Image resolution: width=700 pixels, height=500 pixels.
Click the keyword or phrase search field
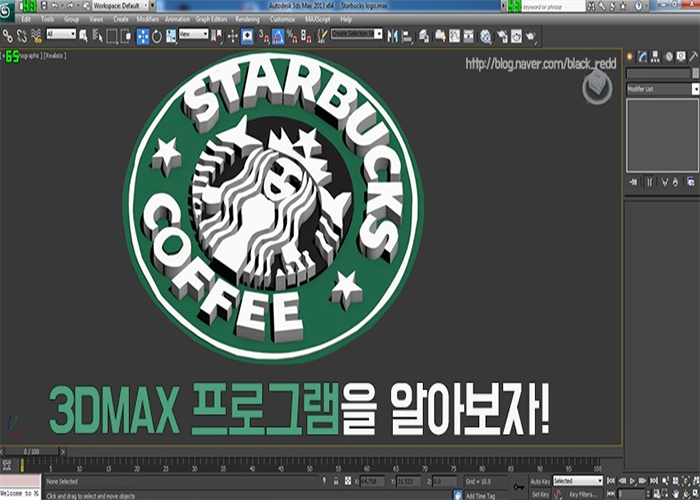[554, 7]
